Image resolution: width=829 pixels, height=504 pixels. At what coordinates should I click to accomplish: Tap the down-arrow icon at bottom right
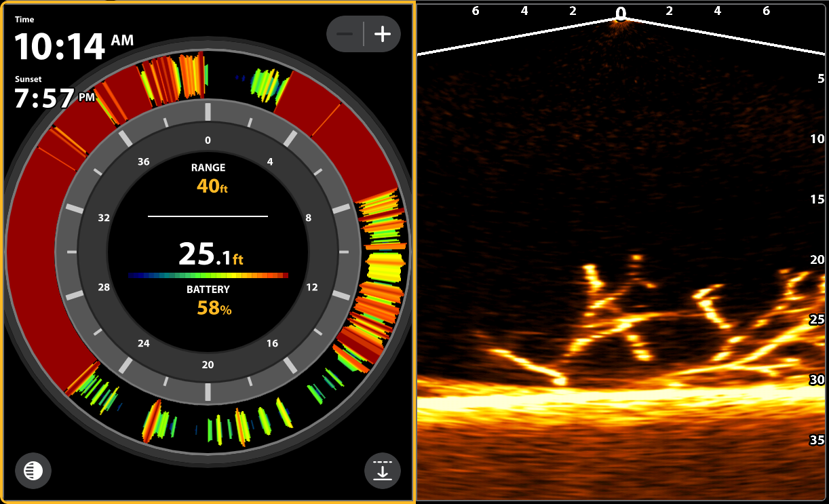pos(383,470)
